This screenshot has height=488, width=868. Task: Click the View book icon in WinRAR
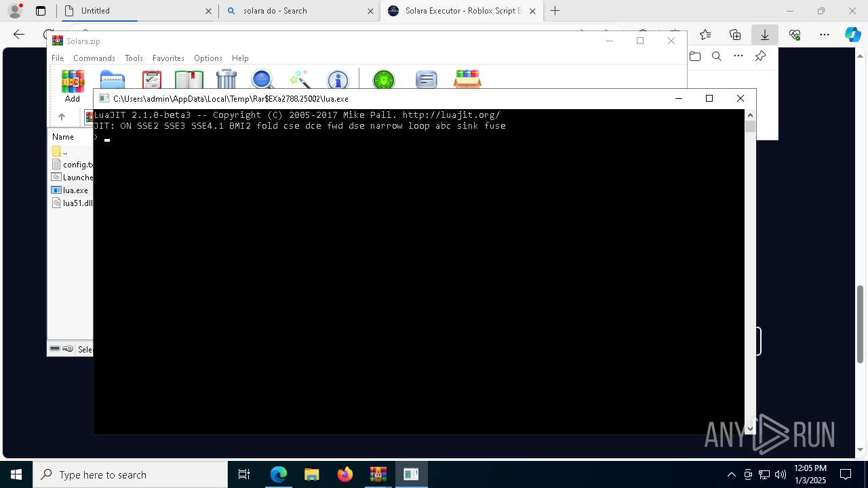(189, 79)
